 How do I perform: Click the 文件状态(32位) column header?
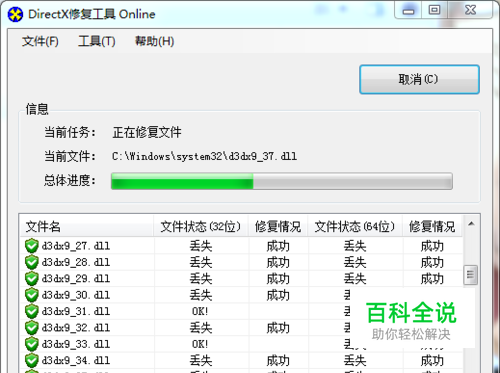pyautogui.click(x=201, y=226)
